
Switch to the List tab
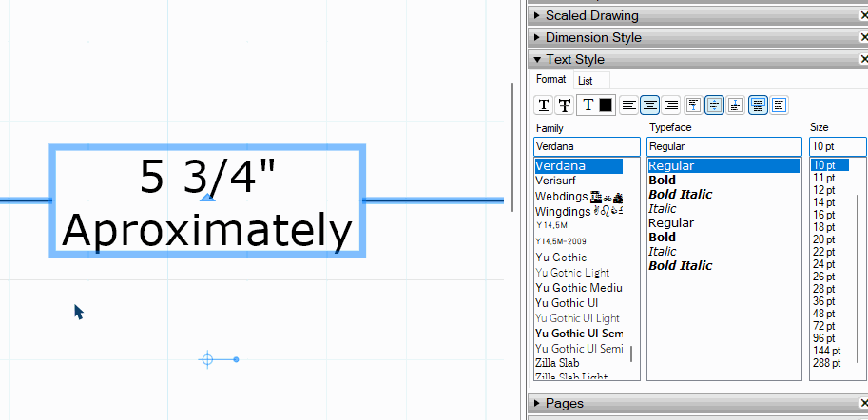pyautogui.click(x=586, y=81)
